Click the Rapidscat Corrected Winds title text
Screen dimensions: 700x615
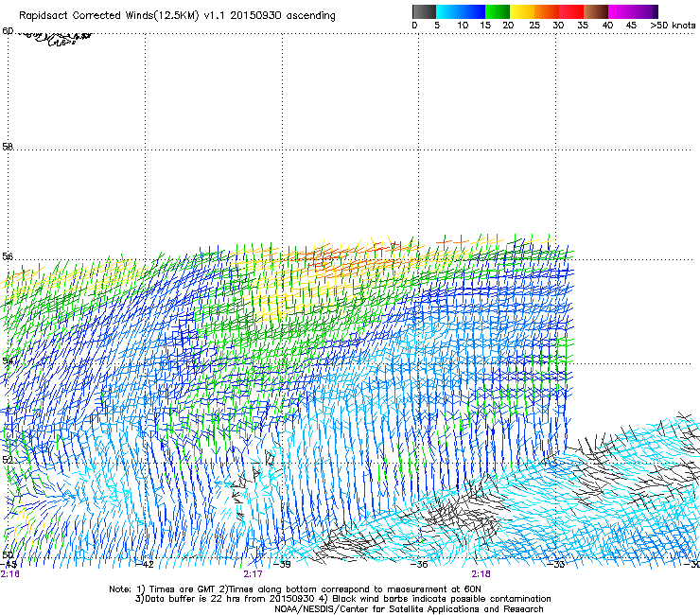pos(177,16)
